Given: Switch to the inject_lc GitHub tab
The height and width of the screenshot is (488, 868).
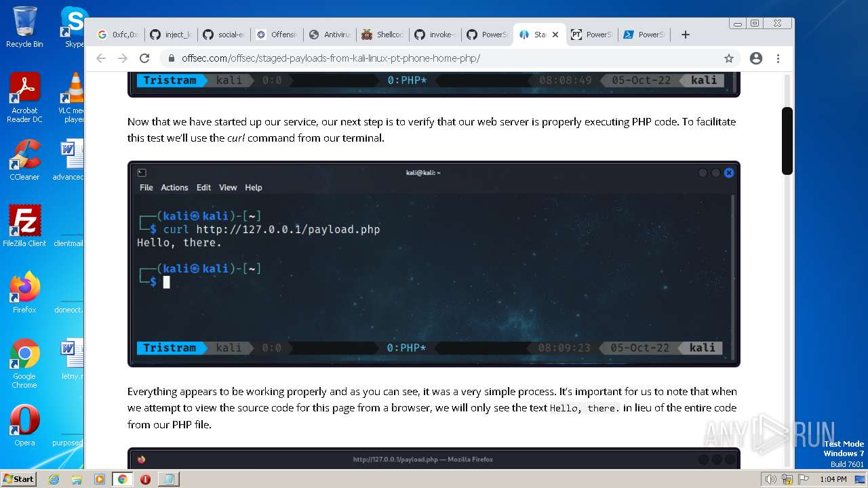Looking at the screenshot, I should 170,35.
